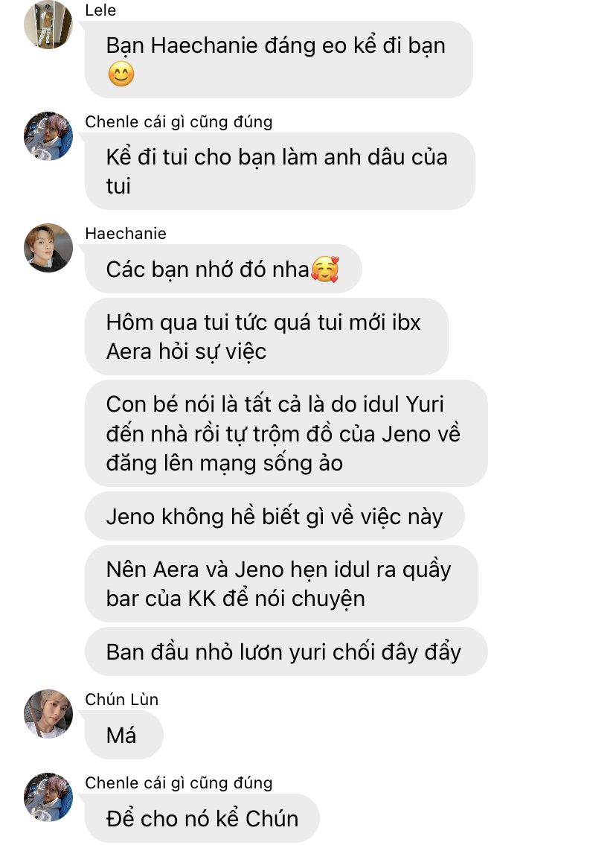Tap first Chenle cái gì cũng đúng avatar
The height and width of the screenshot is (845, 616).
click(x=48, y=135)
